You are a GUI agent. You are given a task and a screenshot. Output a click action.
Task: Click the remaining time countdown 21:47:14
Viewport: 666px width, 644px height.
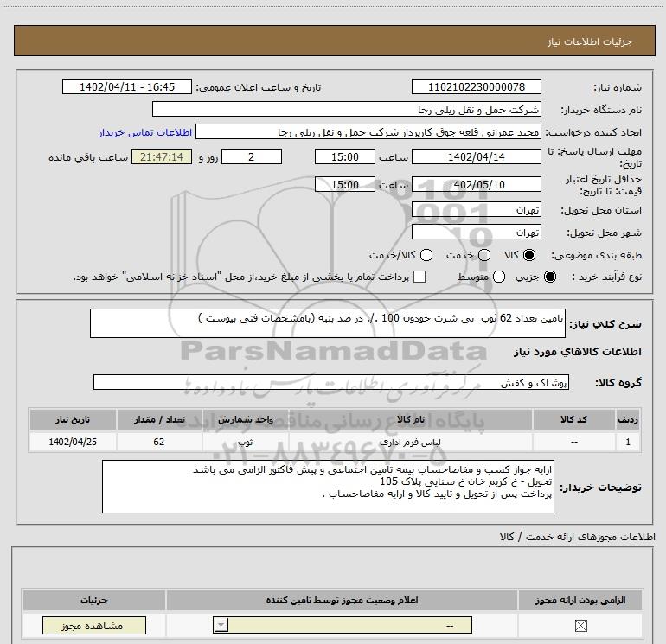tap(162, 156)
